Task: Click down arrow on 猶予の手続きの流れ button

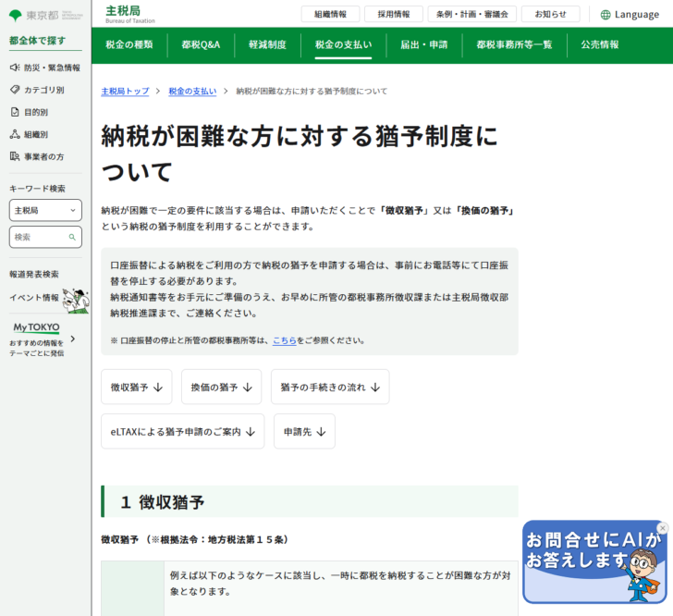Action: coord(375,388)
